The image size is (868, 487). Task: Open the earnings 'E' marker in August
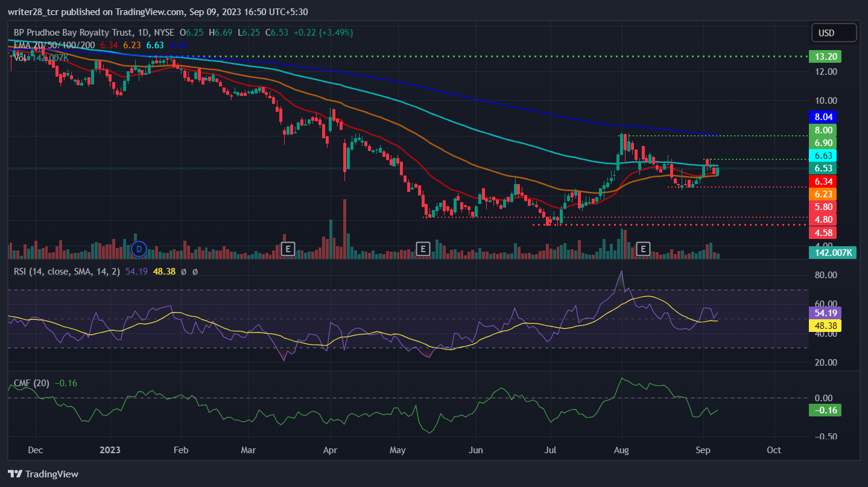pyautogui.click(x=644, y=248)
